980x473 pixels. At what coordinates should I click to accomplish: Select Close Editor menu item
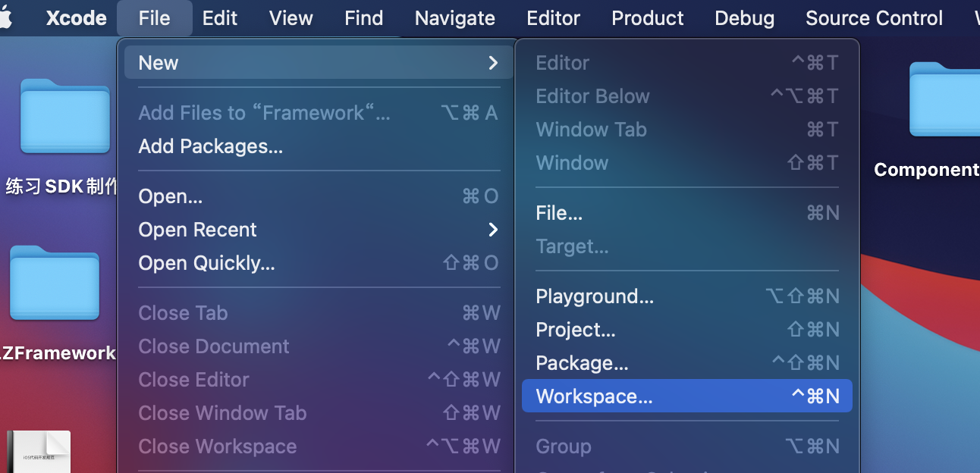pos(318,380)
